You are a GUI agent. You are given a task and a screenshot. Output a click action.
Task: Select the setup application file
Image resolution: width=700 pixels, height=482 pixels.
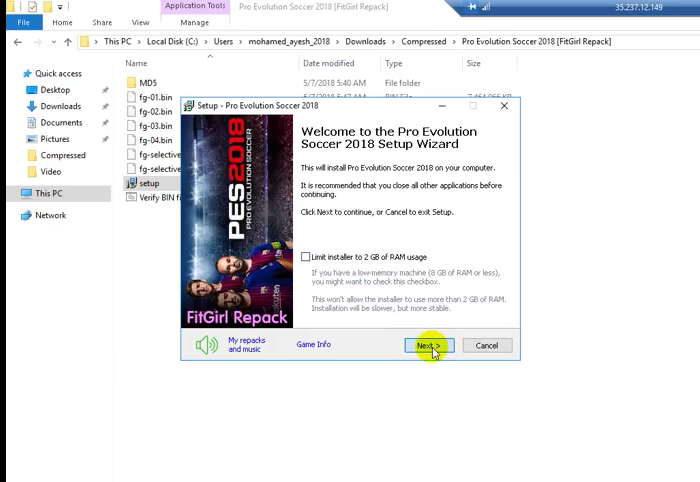click(149, 183)
